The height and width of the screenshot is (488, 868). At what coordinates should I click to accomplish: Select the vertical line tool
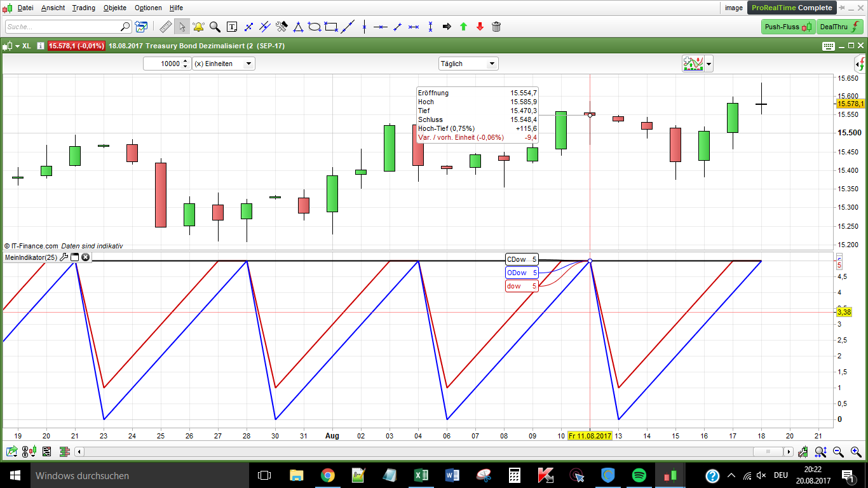click(364, 27)
